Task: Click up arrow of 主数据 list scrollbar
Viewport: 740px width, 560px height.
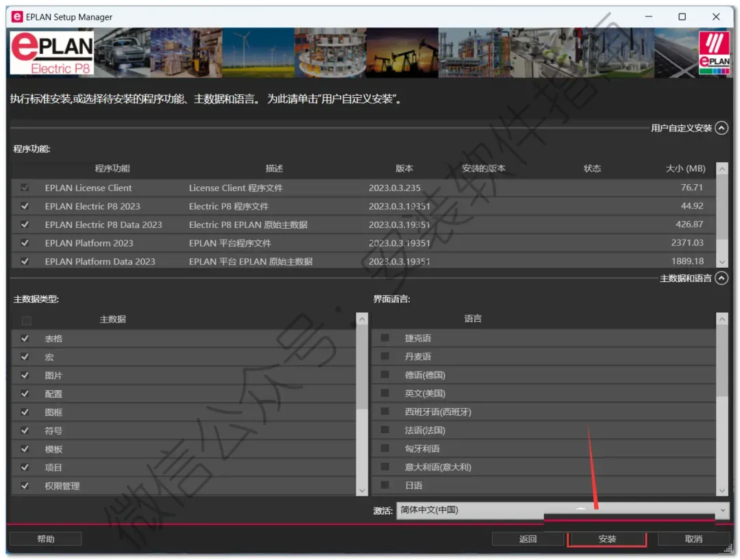Action: 362,319
